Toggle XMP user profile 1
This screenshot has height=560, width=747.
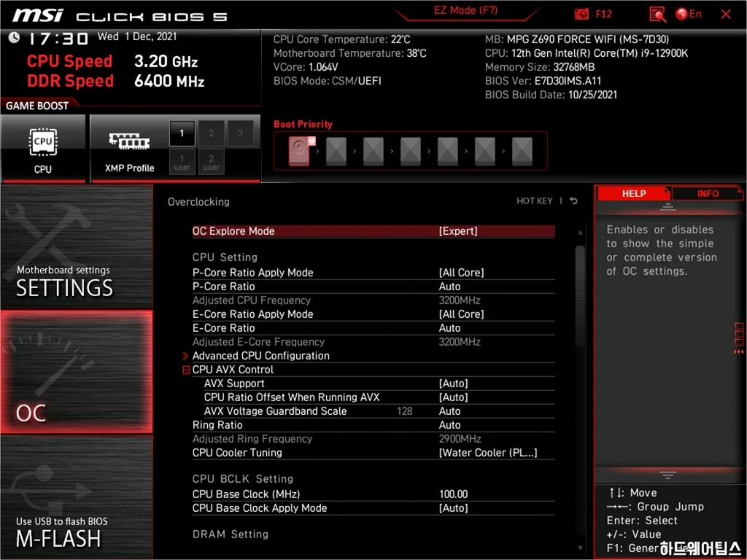pos(182,162)
